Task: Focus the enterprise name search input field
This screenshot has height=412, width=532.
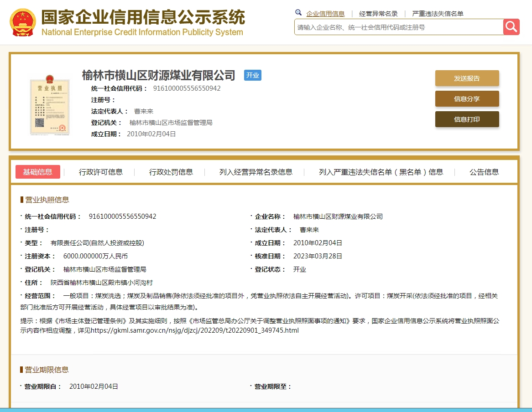Action: (398, 27)
